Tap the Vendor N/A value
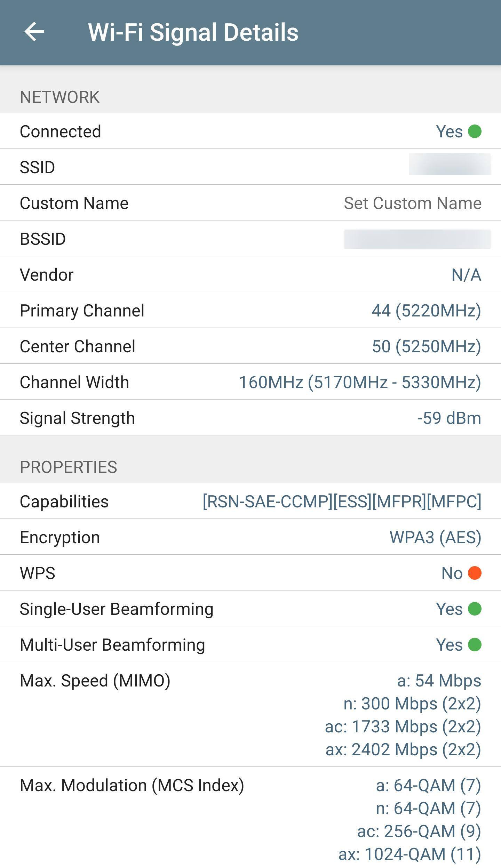 pyautogui.click(x=466, y=275)
